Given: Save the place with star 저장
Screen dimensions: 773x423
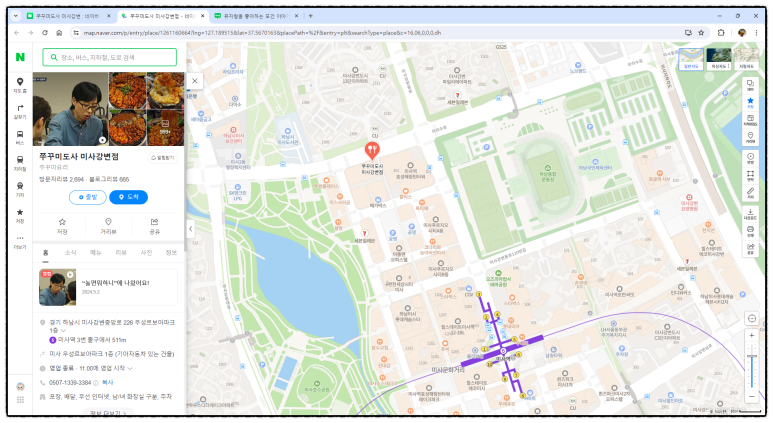Looking at the screenshot, I should 62,226.
